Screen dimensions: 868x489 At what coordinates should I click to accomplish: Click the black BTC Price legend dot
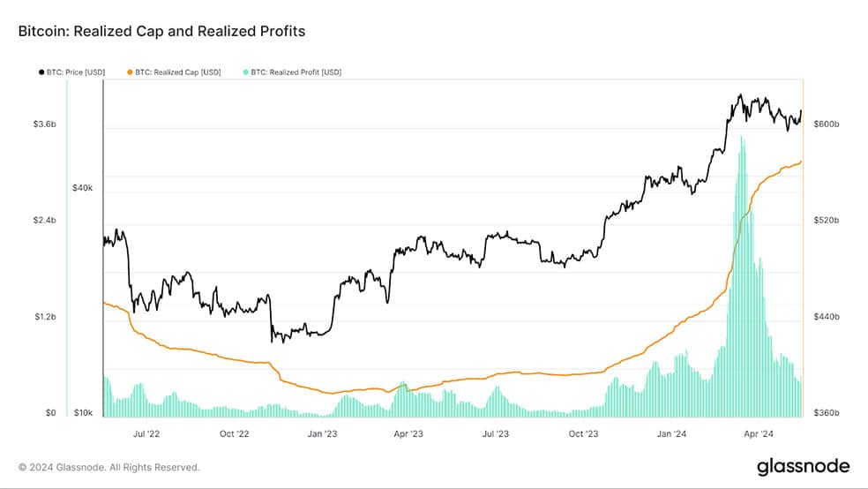point(41,72)
